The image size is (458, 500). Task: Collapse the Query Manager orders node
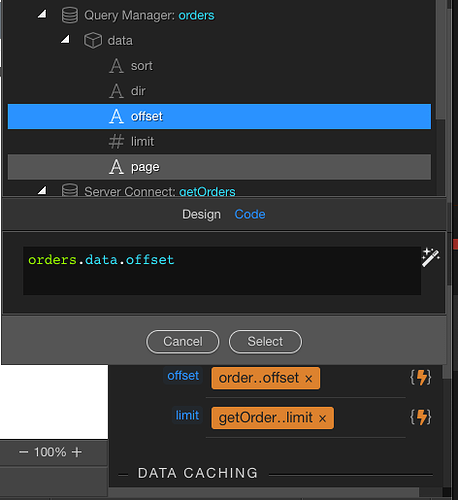click(x=42, y=14)
